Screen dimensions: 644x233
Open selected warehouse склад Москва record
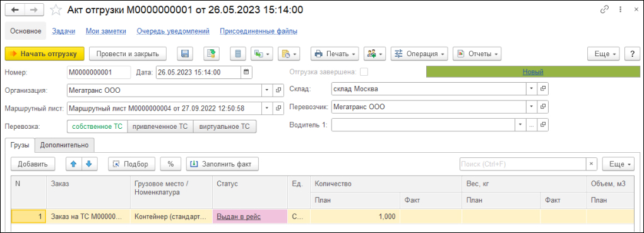point(543,89)
